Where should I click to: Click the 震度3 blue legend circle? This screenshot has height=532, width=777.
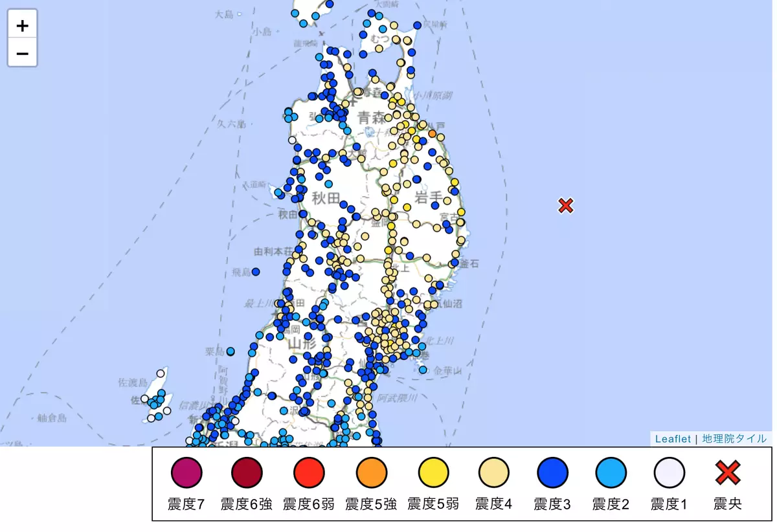[x=552, y=472]
